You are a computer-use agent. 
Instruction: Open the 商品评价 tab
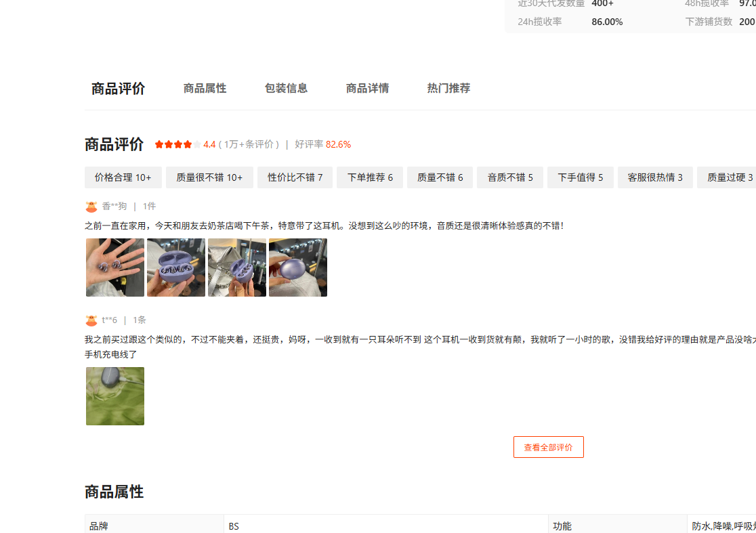pos(118,89)
